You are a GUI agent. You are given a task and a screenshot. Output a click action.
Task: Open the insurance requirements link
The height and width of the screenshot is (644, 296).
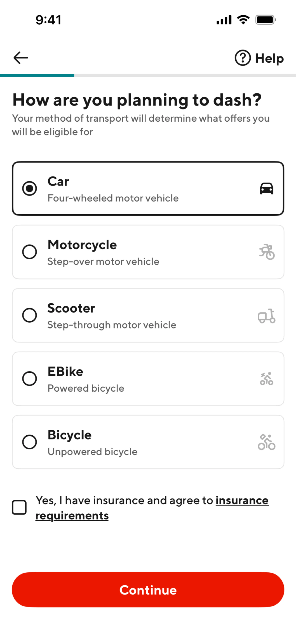click(242, 500)
